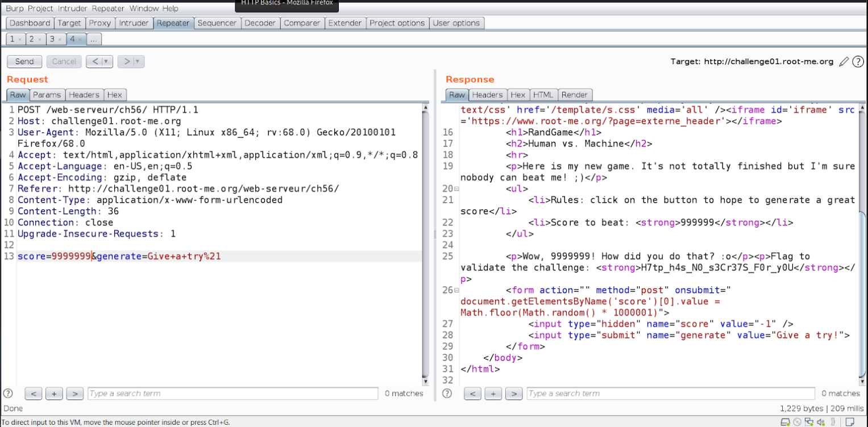Collapse the code fold marker at response line 26
Image resolution: width=868 pixels, height=427 pixels.
pyautogui.click(x=455, y=290)
